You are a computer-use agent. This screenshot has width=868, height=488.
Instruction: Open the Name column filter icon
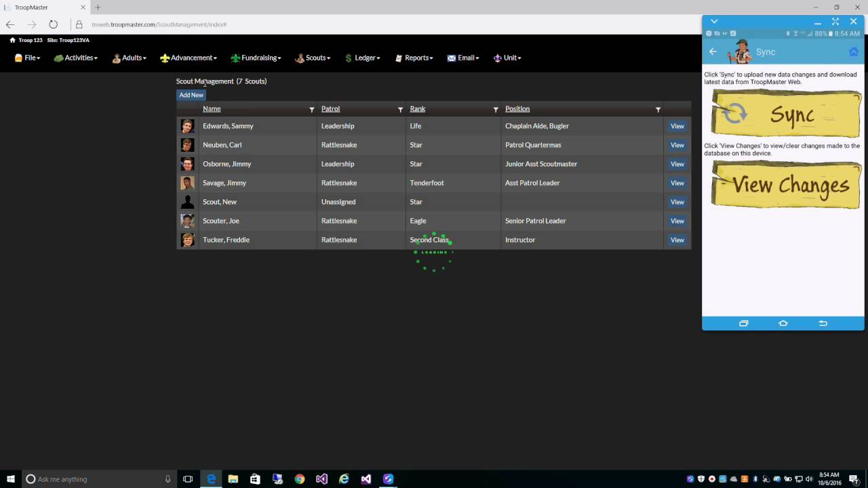[x=312, y=110]
